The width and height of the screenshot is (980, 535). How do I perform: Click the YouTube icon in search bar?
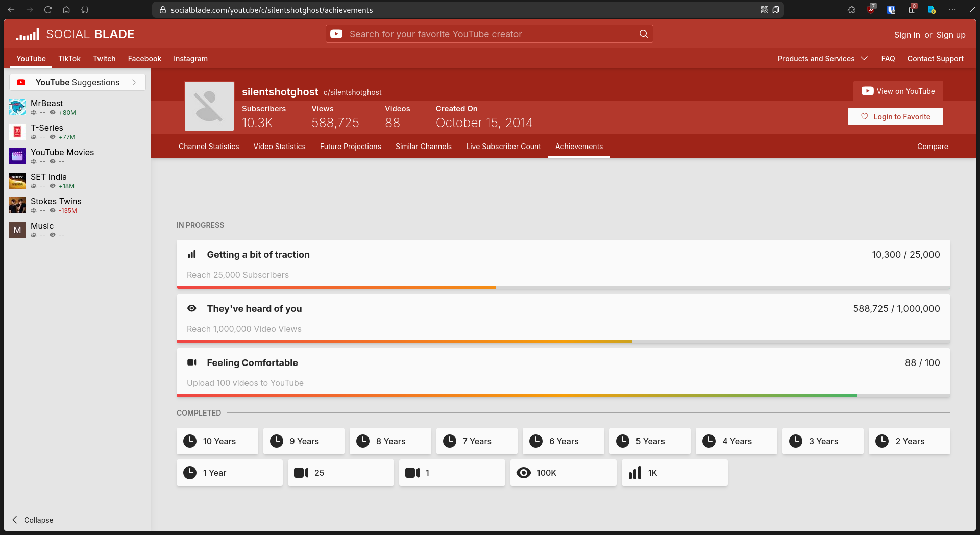click(x=336, y=34)
